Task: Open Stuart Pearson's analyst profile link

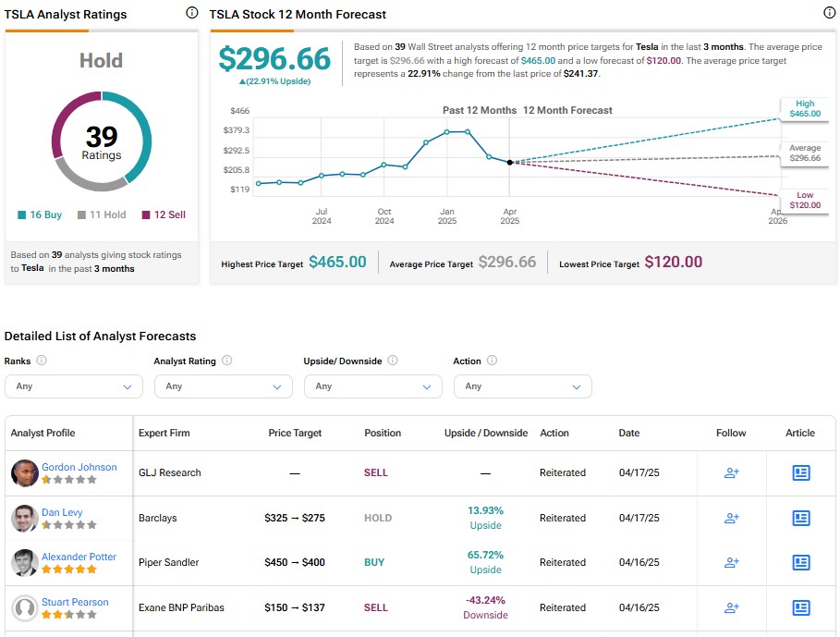Action: (75, 602)
